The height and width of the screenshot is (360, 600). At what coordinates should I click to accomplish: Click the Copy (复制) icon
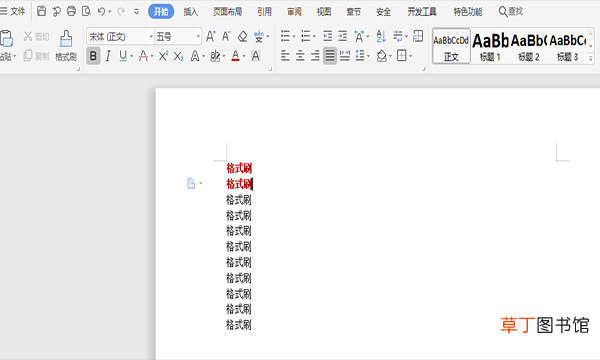[x=28, y=56]
